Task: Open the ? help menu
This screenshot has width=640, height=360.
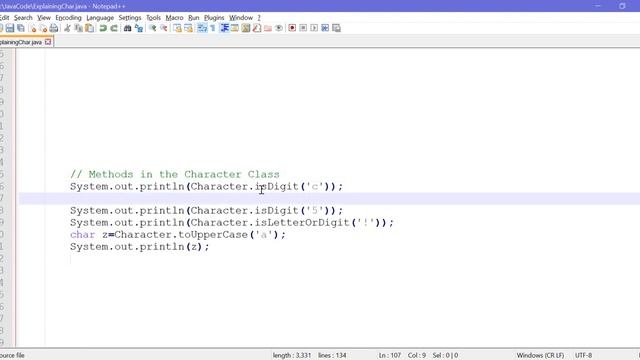Action: point(259,18)
